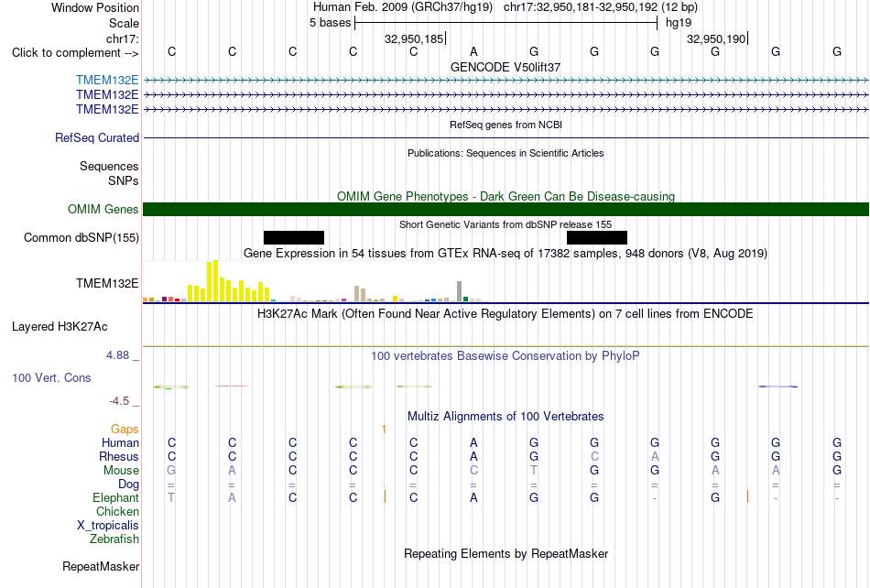The image size is (870, 588).
Task: Click the 4.88 conservation scale maximum
Action: [x=117, y=355]
